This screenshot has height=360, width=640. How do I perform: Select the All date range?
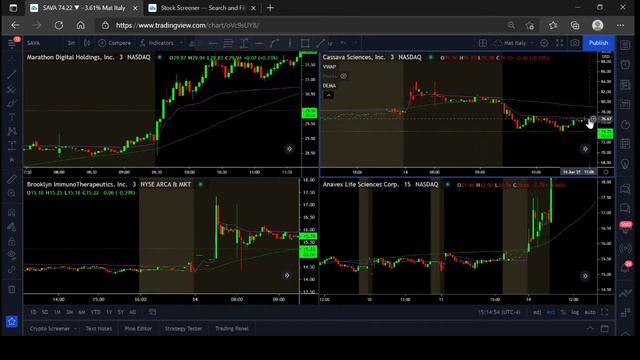click(x=132, y=312)
